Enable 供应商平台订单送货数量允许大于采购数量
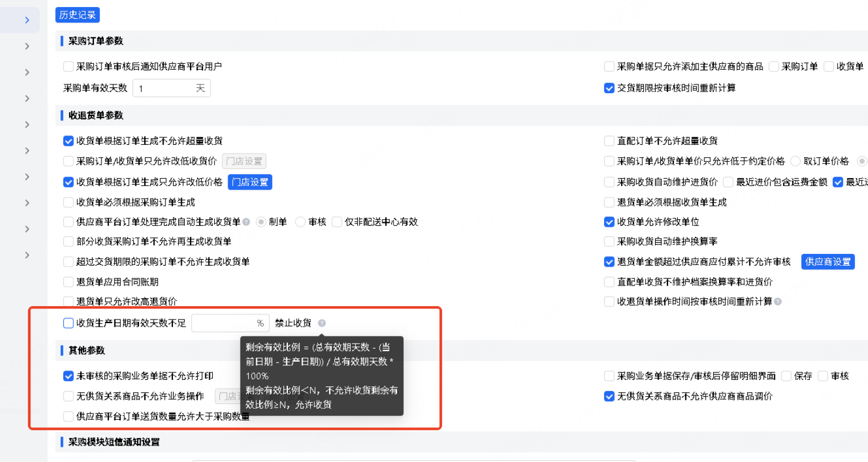 (x=69, y=416)
